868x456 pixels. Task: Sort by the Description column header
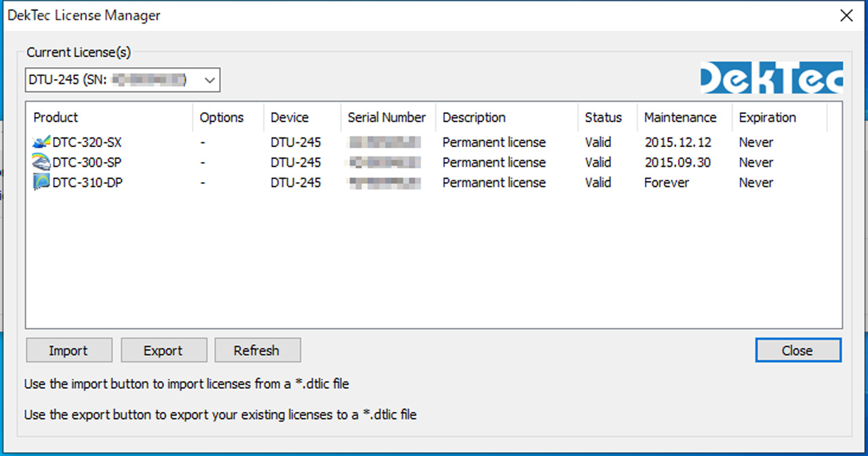coord(507,117)
